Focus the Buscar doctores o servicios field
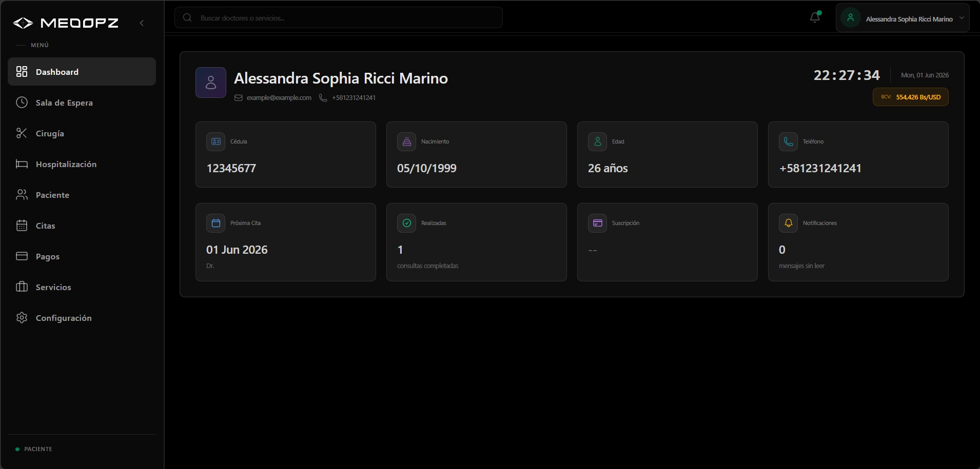The height and width of the screenshot is (469, 980). [339, 17]
